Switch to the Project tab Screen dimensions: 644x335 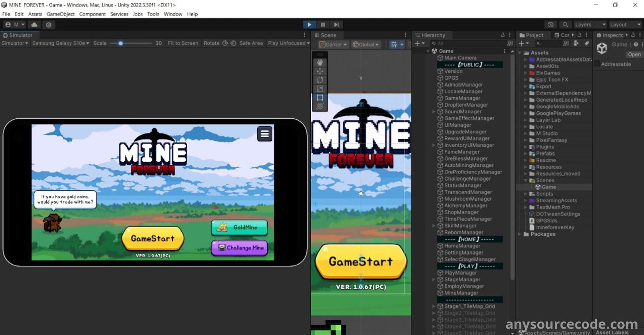coord(532,35)
